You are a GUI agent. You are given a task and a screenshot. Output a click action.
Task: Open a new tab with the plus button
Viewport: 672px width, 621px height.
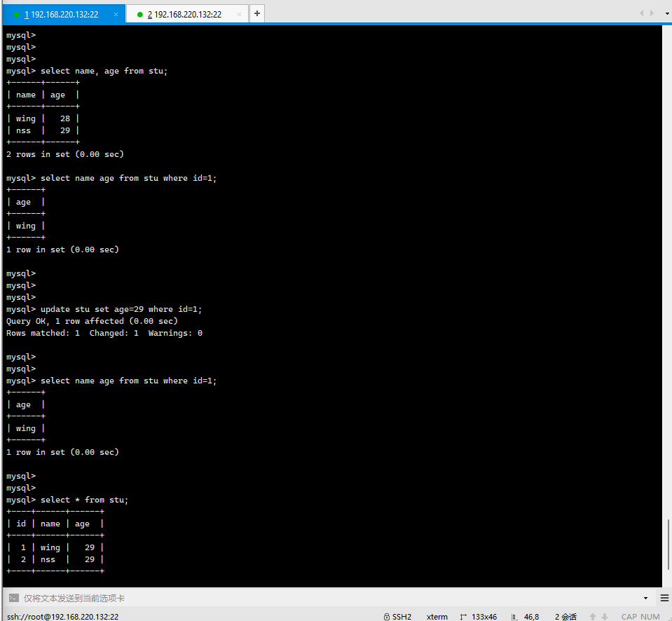(257, 13)
